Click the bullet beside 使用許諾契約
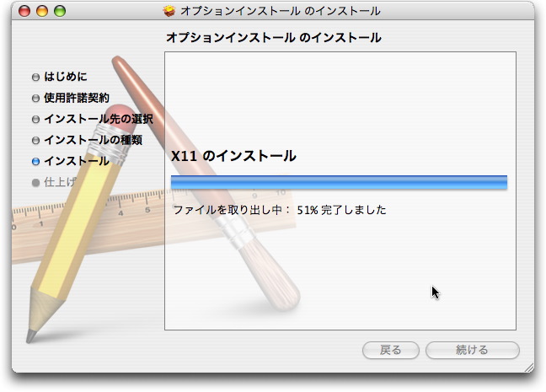 (x=35, y=99)
